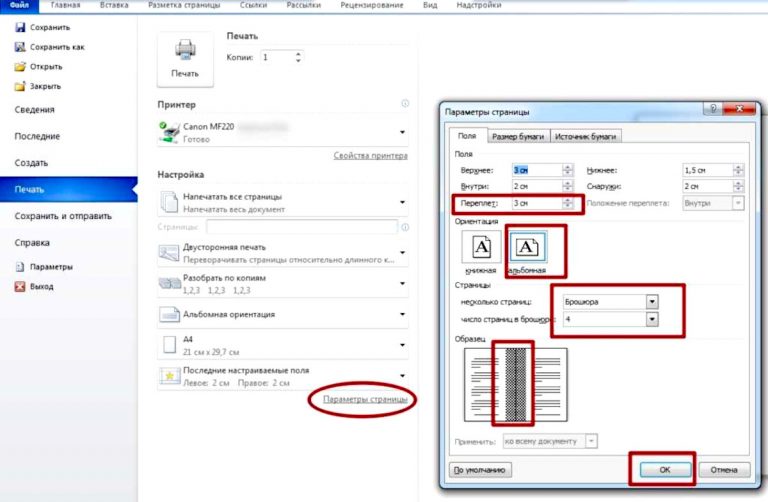
Task: Click the printer info icon beside Принтер
Action: [x=405, y=103]
